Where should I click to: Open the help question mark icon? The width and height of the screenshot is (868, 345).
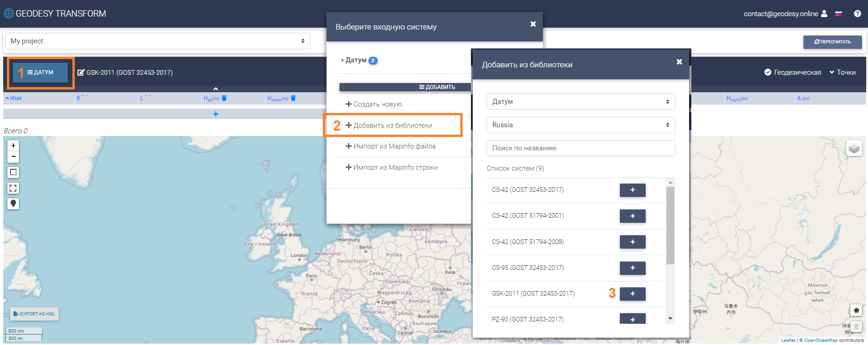coord(857,14)
